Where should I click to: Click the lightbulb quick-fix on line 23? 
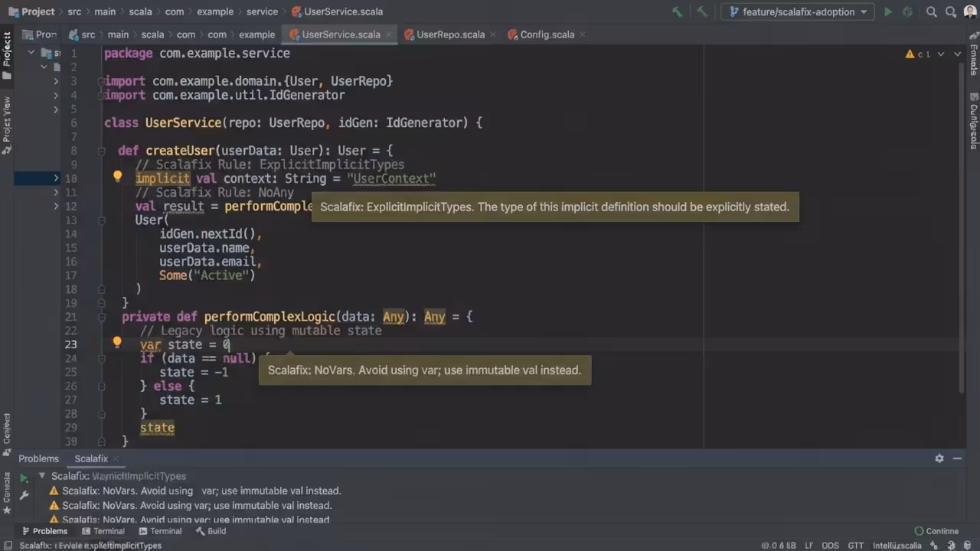pyautogui.click(x=117, y=343)
